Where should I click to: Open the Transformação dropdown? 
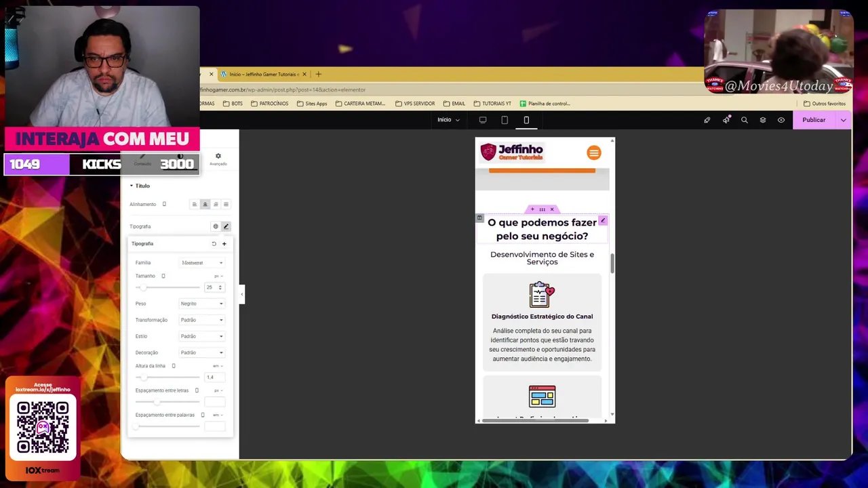click(202, 320)
